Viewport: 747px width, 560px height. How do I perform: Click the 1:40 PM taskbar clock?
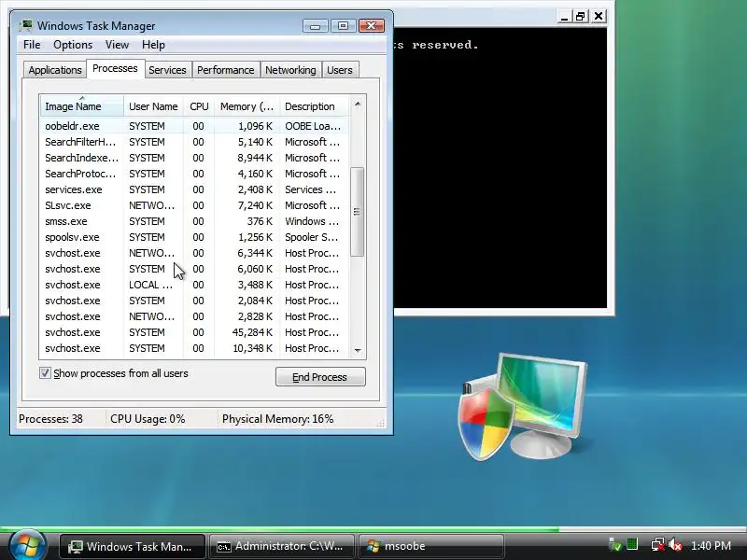point(711,546)
